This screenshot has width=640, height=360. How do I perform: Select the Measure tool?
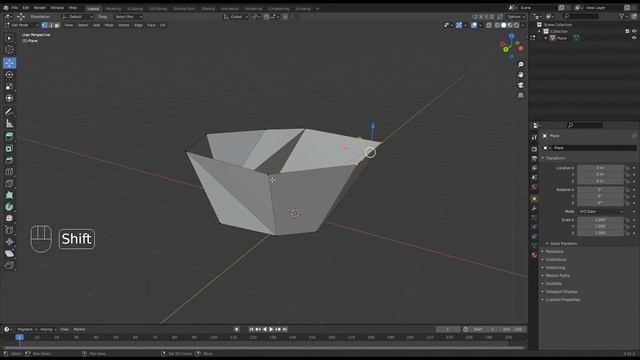pyautogui.click(x=9, y=124)
